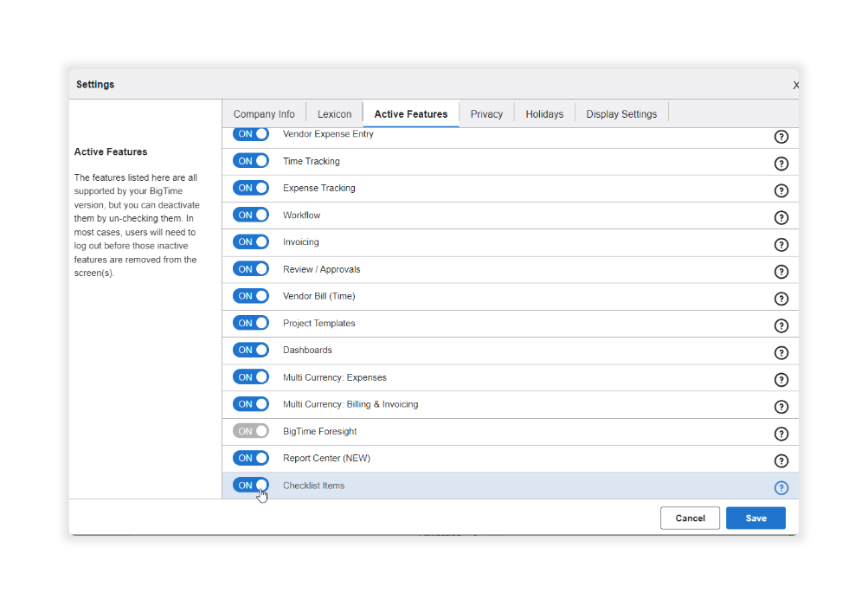Cancel changes to active features
868x605 pixels.
pyautogui.click(x=690, y=518)
